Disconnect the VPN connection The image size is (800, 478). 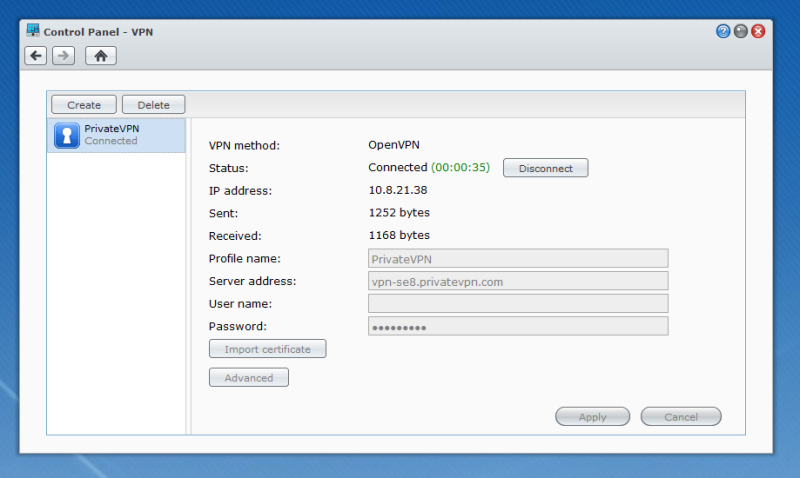click(x=545, y=168)
